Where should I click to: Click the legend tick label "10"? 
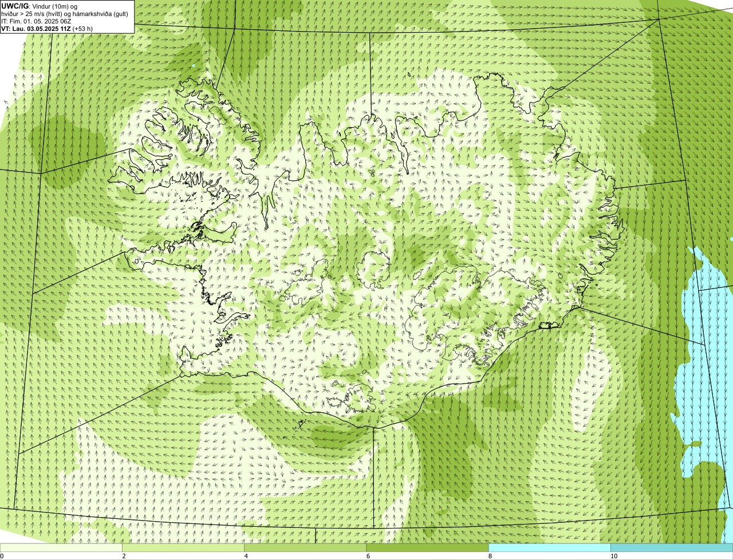pos(614,556)
